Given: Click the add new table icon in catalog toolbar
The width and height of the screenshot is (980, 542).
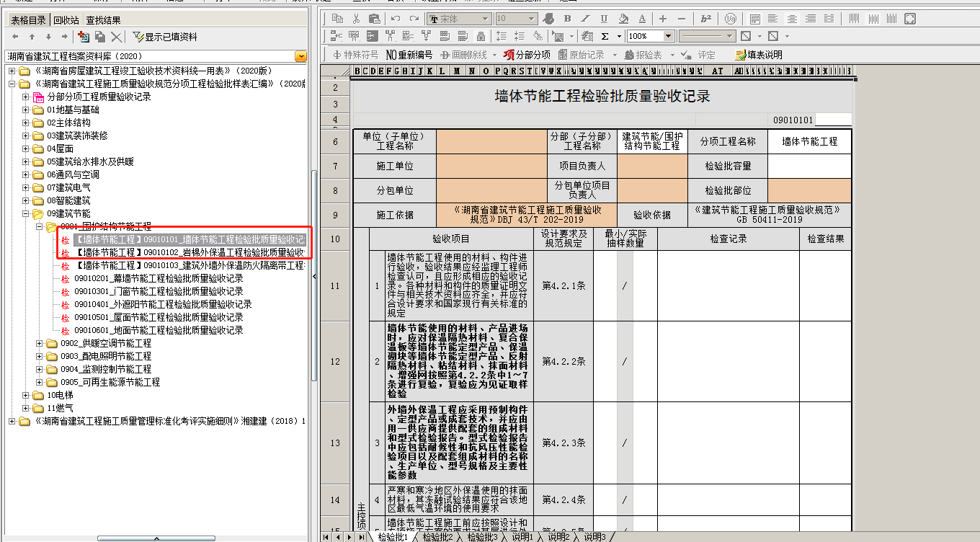Looking at the screenshot, I should (83, 37).
